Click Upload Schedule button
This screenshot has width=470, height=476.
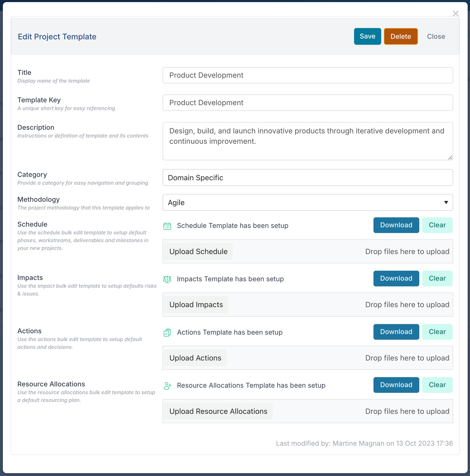click(x=199, y=251)
